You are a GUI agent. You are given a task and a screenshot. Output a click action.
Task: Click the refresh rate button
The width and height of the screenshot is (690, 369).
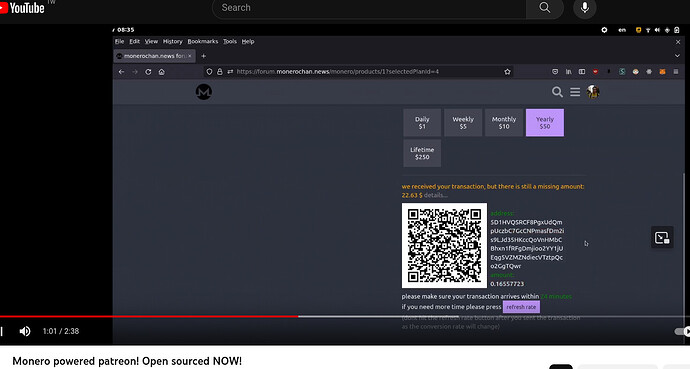[521, 307]
